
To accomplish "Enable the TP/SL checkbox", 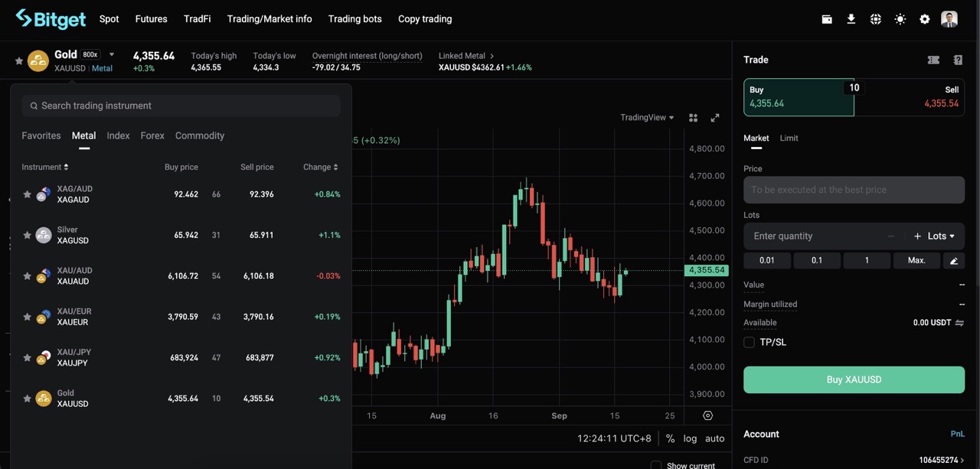I will 749,342.
